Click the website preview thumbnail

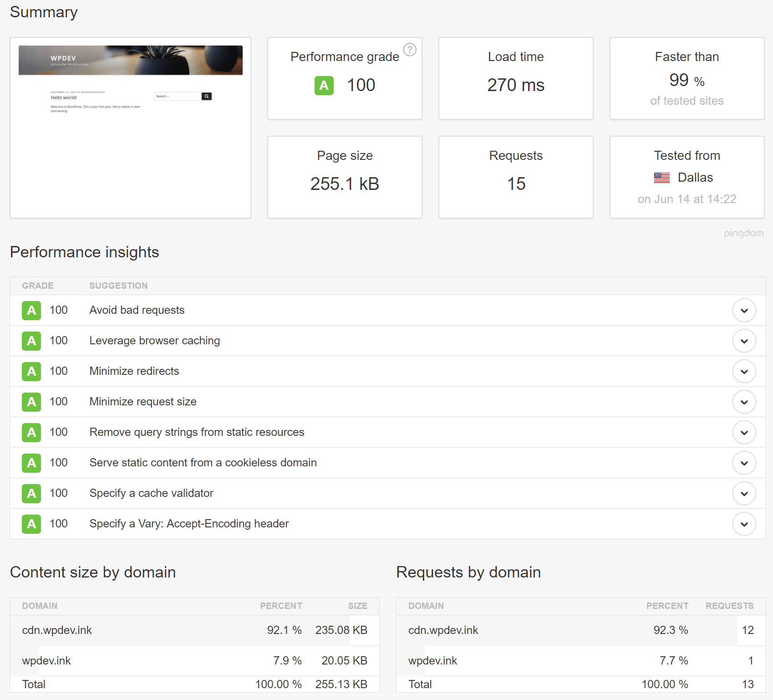130,127
